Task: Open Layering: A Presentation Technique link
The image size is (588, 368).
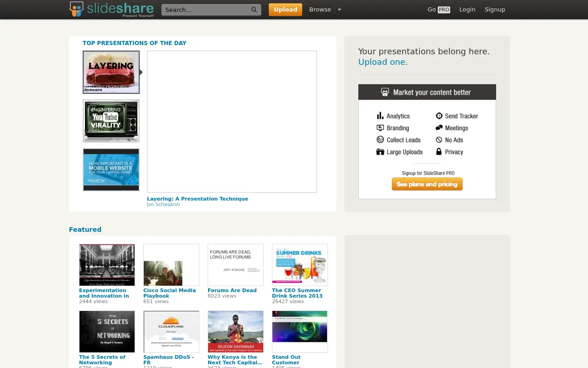Action: coord(198,199)
